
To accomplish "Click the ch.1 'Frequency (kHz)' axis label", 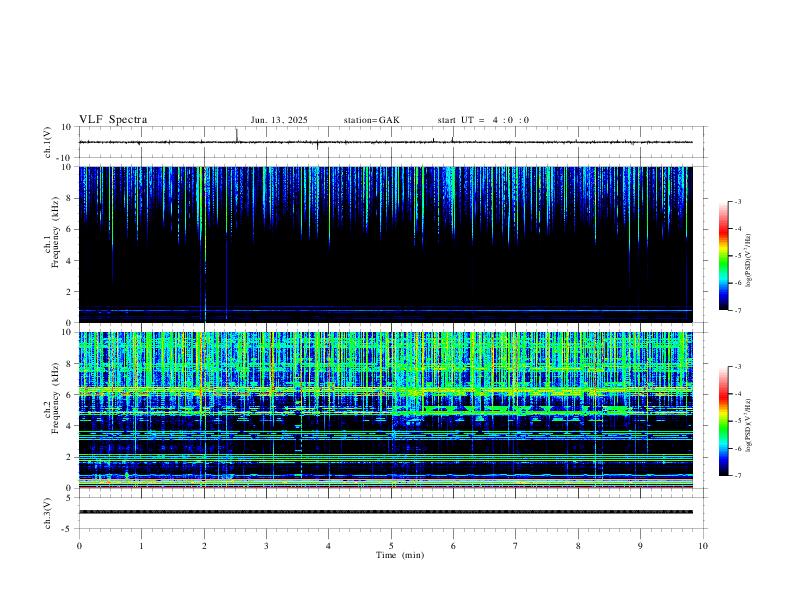I will pos(56,232).
